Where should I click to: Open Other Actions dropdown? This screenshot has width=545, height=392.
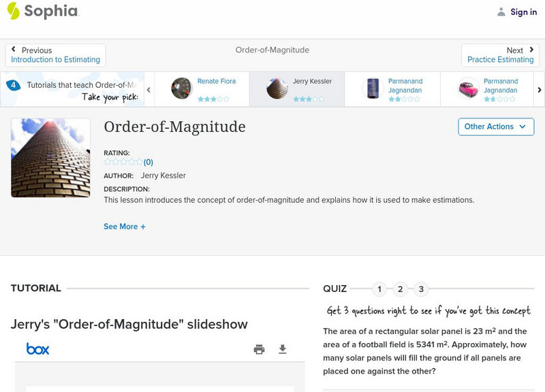click(x=495, y=127)
